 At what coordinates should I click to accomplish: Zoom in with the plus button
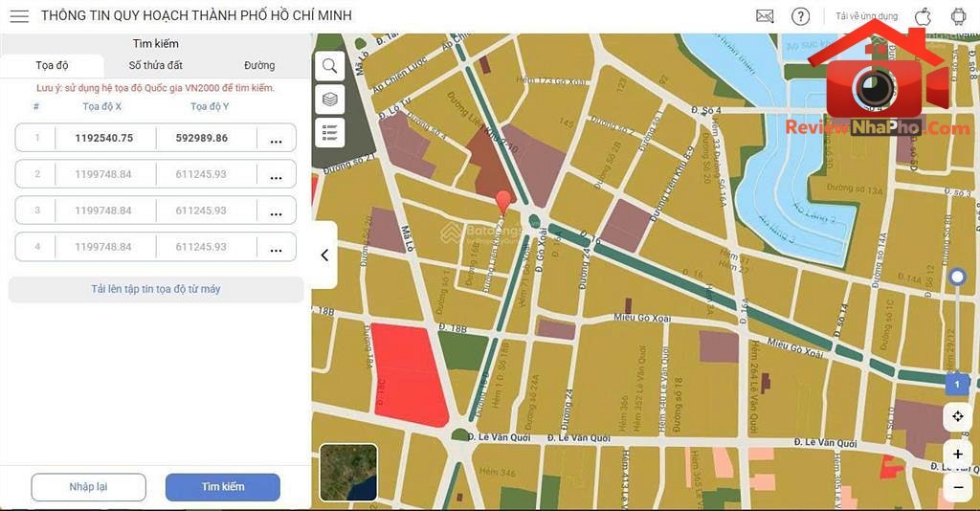pos(957,455)
